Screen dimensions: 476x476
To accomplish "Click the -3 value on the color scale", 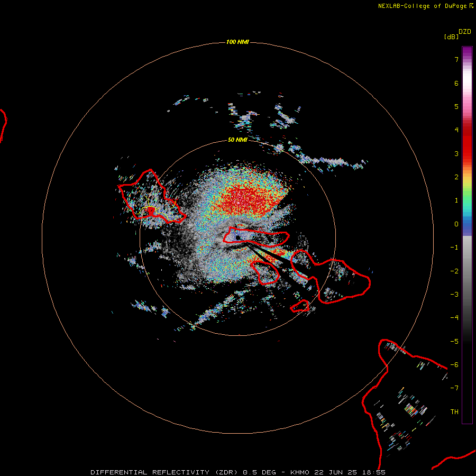I will click(454, 295).
